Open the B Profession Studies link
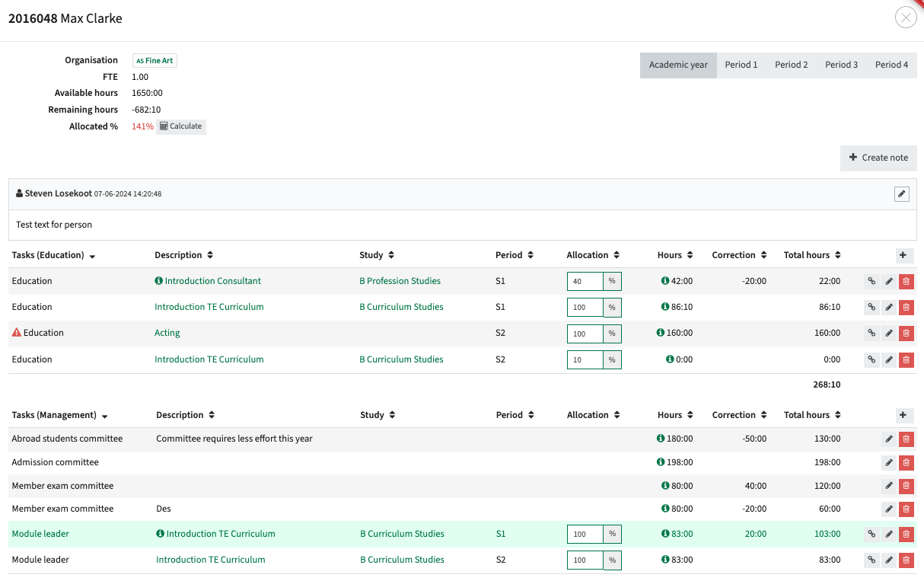Screen dimensions: 924x581 [x=400, y=281]
